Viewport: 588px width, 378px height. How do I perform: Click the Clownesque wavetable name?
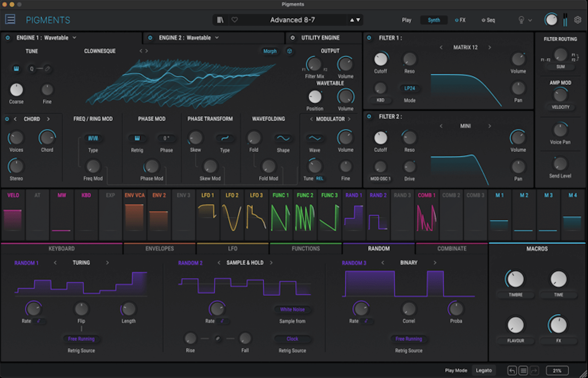pos(100,51)
